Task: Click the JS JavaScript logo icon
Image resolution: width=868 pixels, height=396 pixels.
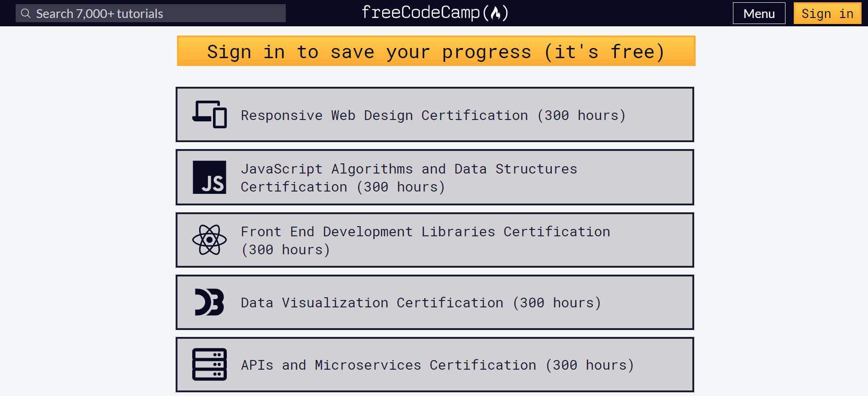Action: pyautogui.click(x=209, y=177)
